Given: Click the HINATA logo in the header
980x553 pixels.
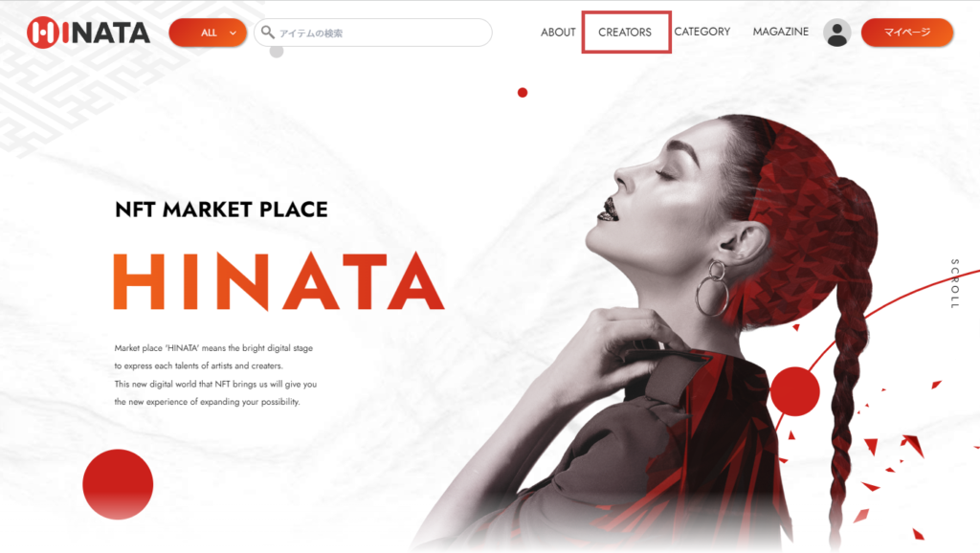Looking at the screenshot, I should (x=88, y=33).
